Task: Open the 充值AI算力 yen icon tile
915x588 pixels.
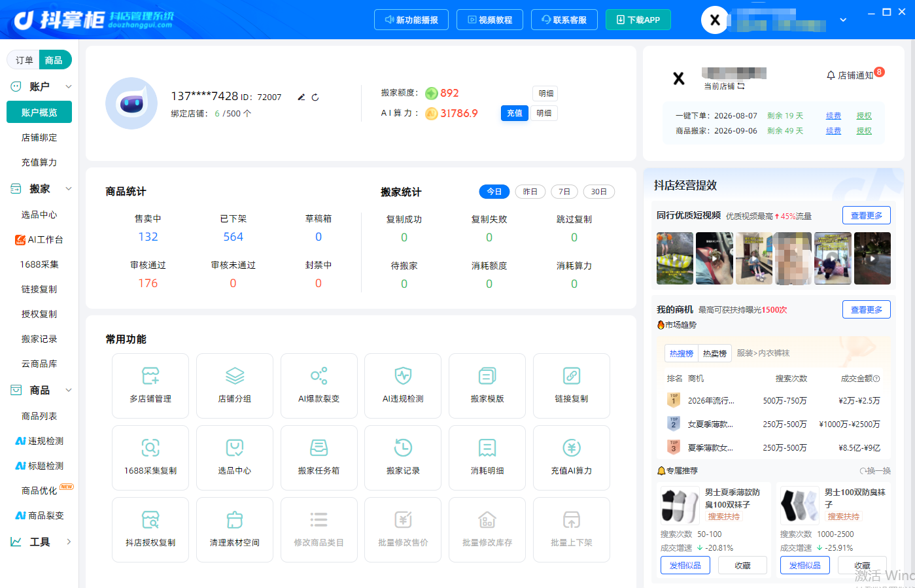Action: [572, 458]
